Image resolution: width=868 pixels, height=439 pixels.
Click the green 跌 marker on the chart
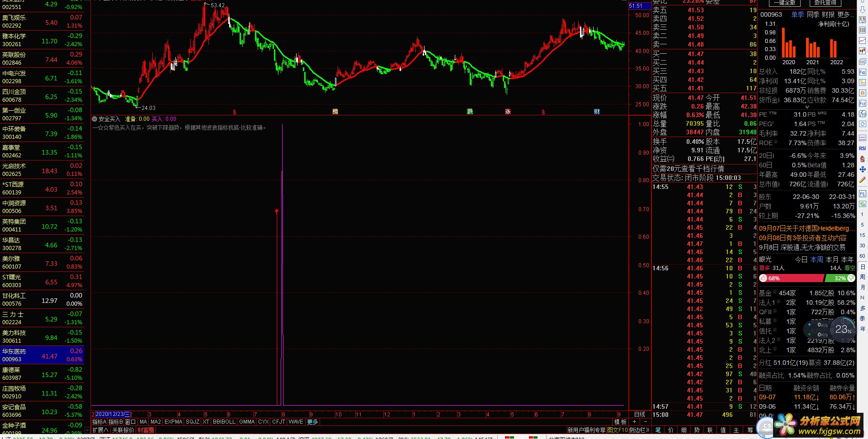(470, 111)
